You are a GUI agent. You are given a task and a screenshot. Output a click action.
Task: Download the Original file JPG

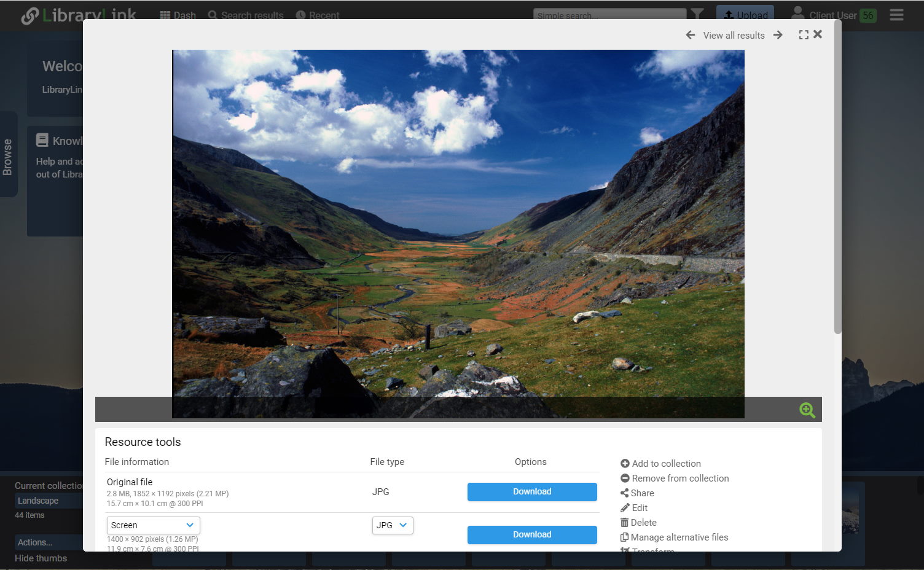coord(532,491)
